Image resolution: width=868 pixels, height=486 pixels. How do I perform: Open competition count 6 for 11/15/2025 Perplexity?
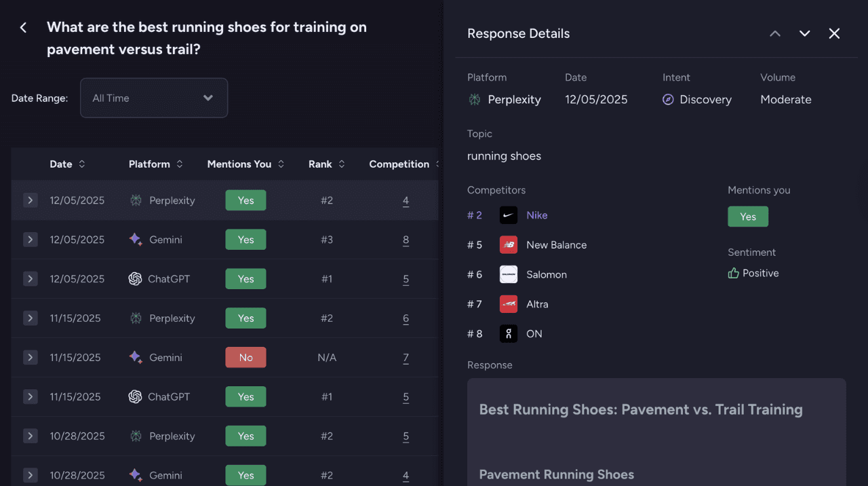click(x=406, y=318)
